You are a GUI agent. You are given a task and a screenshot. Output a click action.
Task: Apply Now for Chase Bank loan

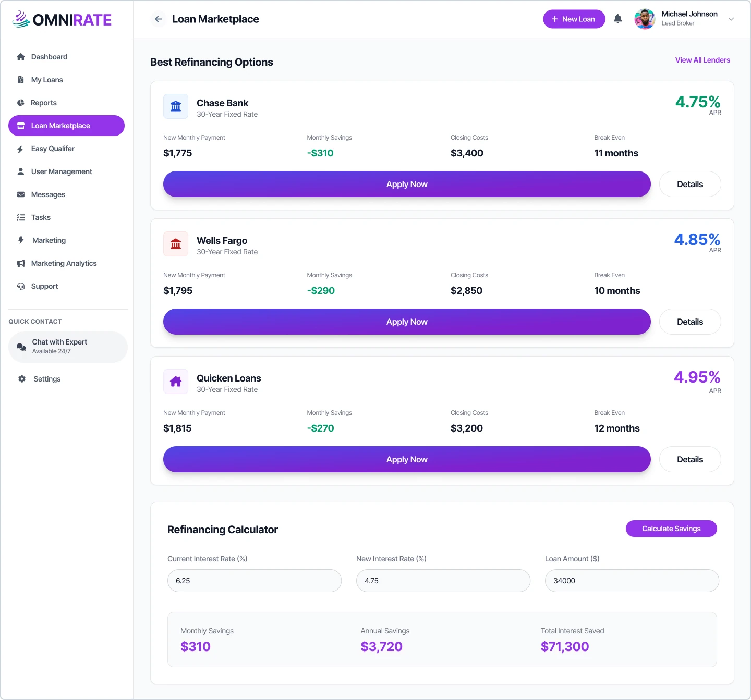[x=407, y=184]
